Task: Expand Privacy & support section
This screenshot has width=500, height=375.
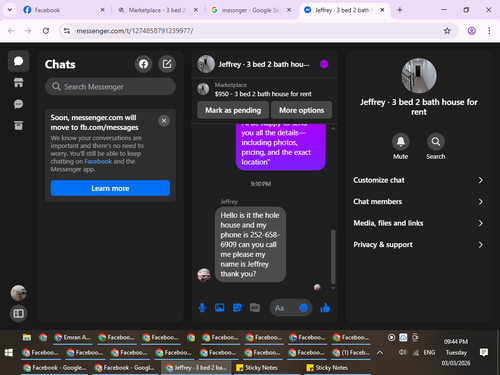Action: tap(418, 245)
